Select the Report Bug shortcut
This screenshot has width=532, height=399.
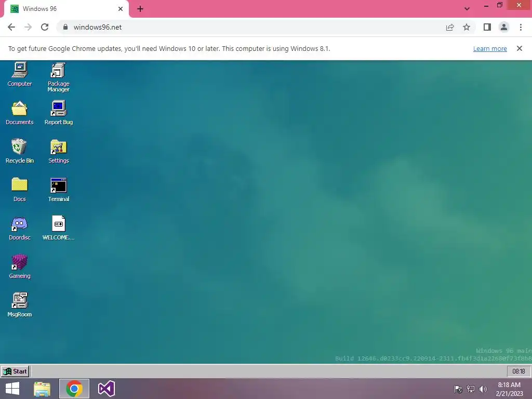(58, 113)
